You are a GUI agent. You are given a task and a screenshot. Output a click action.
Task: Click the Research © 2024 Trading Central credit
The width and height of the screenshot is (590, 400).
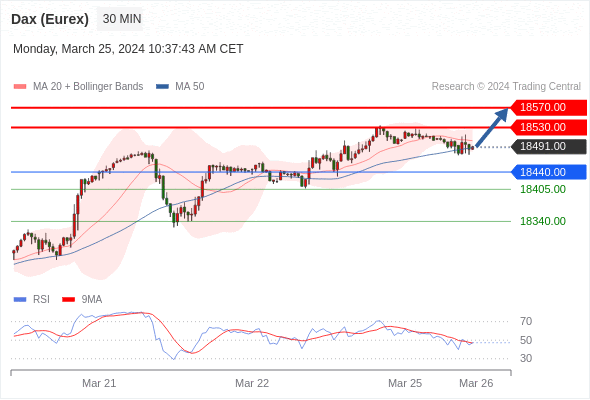click(506, 87)
